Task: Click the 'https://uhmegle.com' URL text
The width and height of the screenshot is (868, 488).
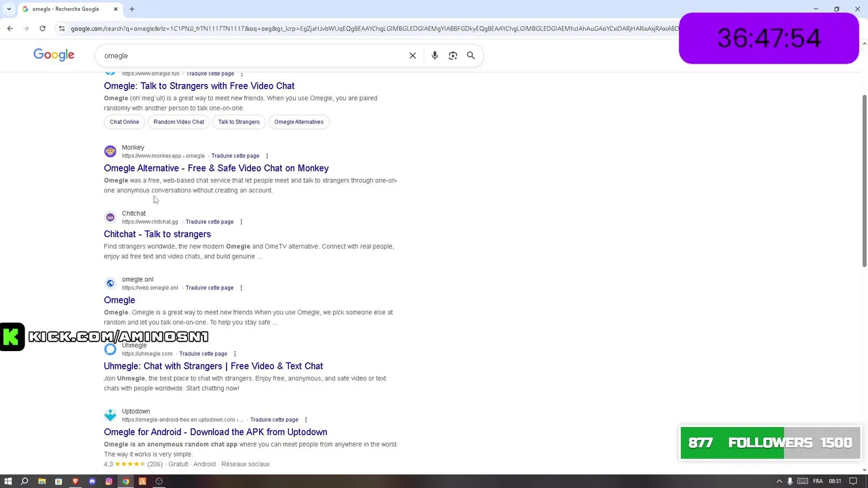Action: (x=147, y=354)
